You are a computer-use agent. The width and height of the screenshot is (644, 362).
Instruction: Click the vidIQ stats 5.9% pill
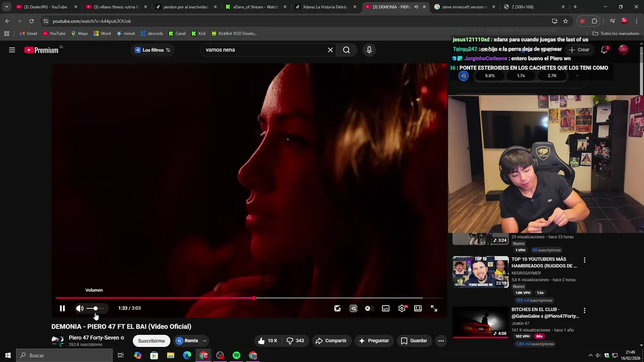(x=490, y=76)
